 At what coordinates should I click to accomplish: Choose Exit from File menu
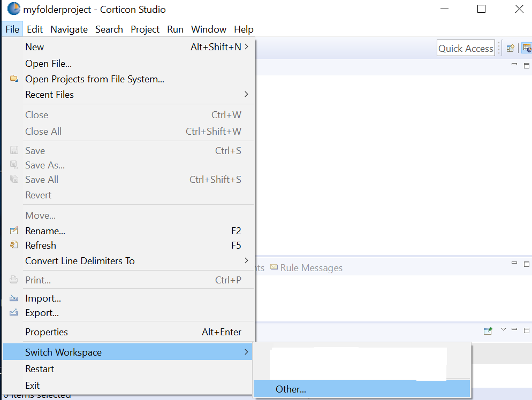point(128,386)
